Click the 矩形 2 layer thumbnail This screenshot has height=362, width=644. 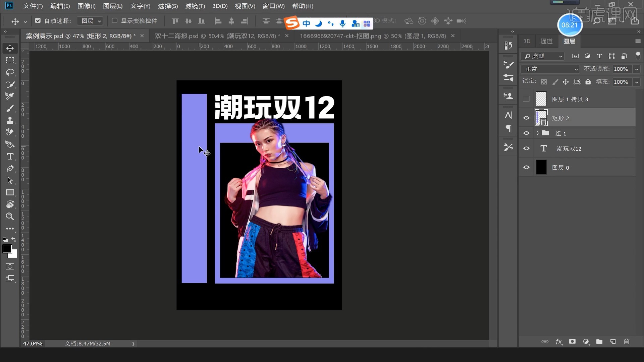click(541, 118)
